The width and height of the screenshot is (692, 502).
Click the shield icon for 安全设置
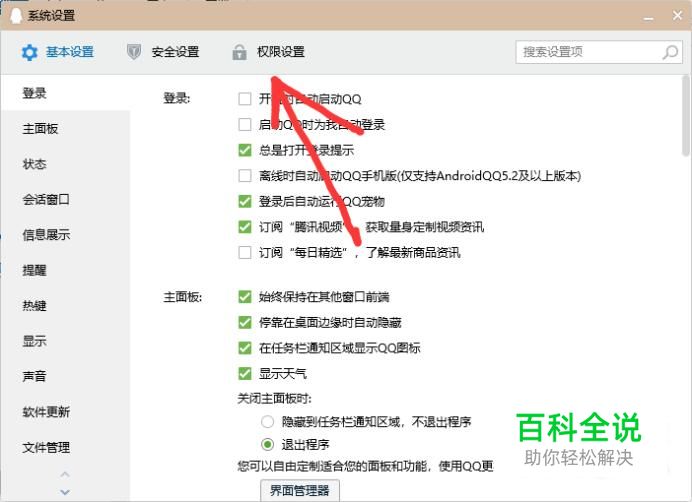(134, 52)
